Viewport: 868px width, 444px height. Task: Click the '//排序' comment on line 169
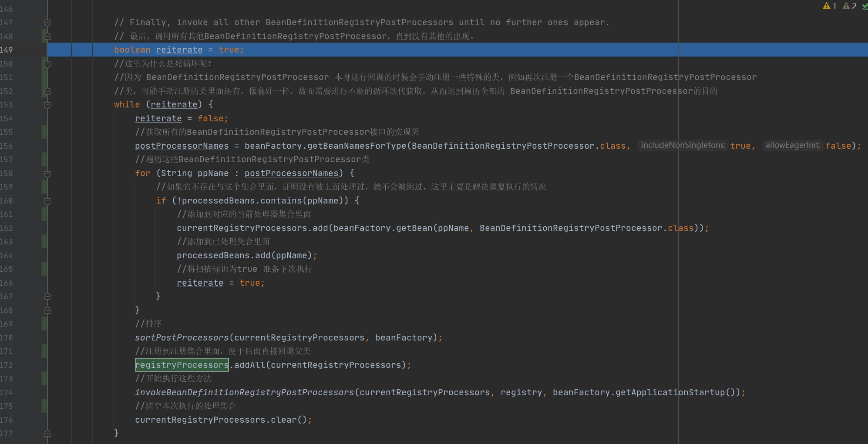point(148,324)
